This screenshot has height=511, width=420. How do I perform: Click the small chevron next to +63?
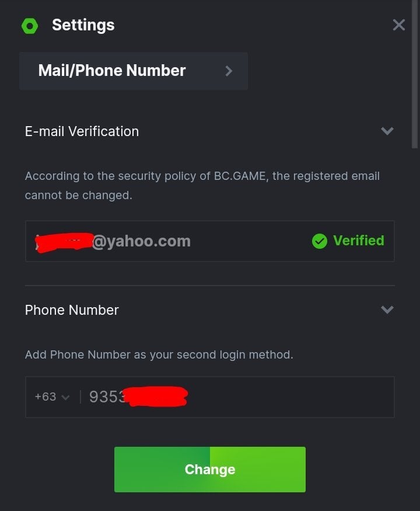pyautogui.click(x=65, y=398)
